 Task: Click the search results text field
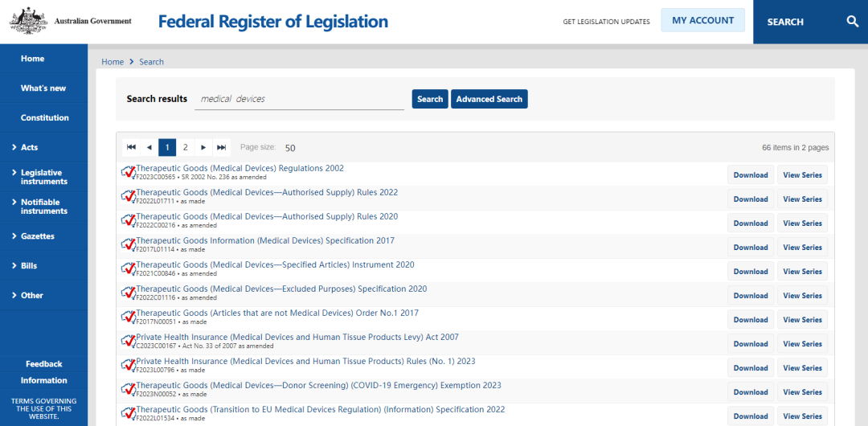[299, 99]
